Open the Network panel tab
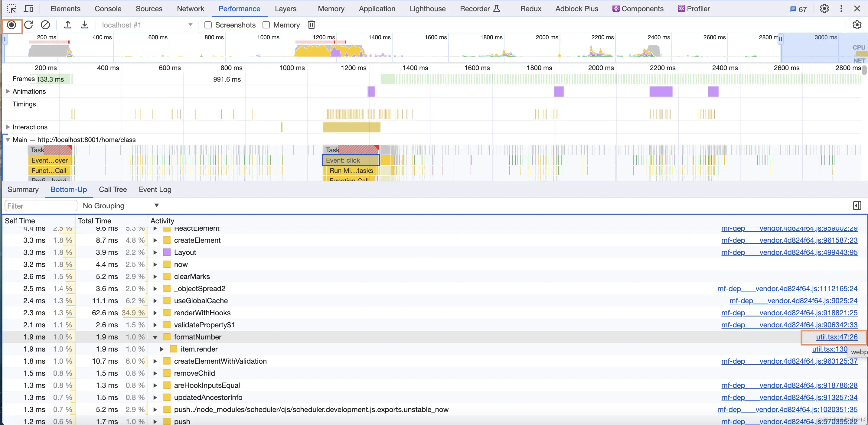 pos(190,9)
